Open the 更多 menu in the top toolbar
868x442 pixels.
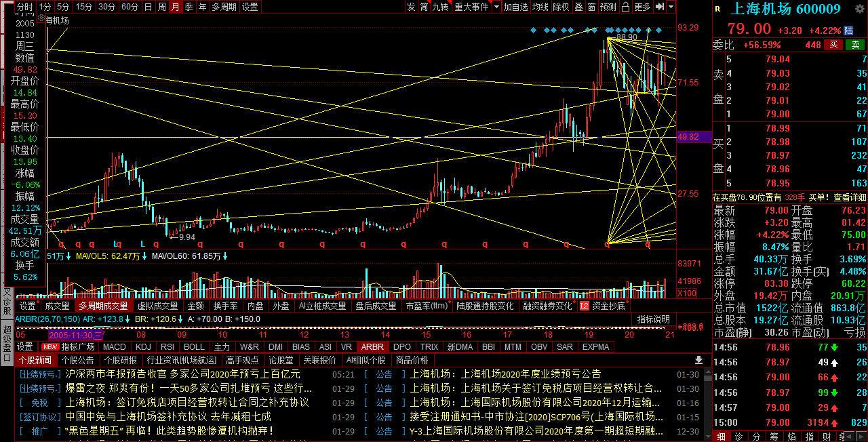coord(642,7)
